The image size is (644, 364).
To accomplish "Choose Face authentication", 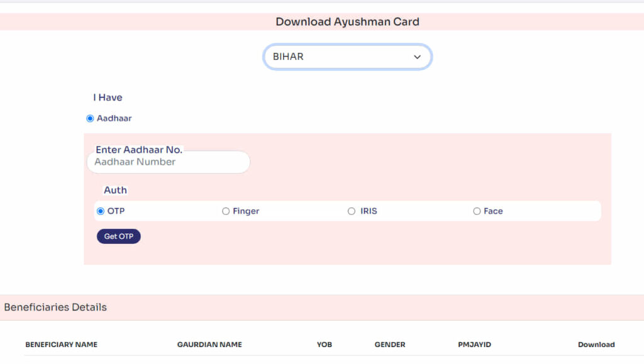I will coord(477,211).
